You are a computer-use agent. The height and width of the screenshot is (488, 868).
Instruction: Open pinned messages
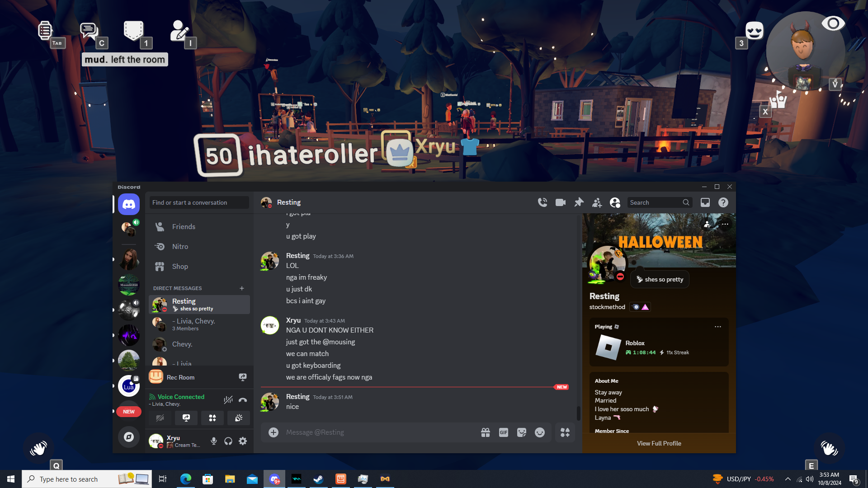[579, 202]
